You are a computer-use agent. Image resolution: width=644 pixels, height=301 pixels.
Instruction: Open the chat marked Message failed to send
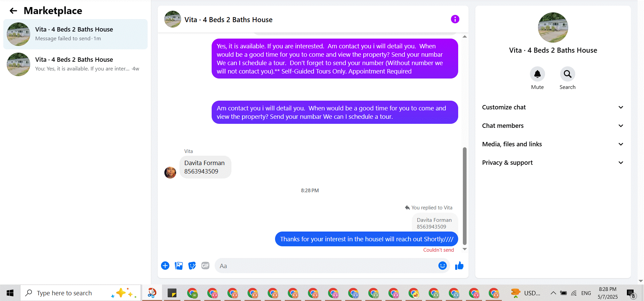75,34
